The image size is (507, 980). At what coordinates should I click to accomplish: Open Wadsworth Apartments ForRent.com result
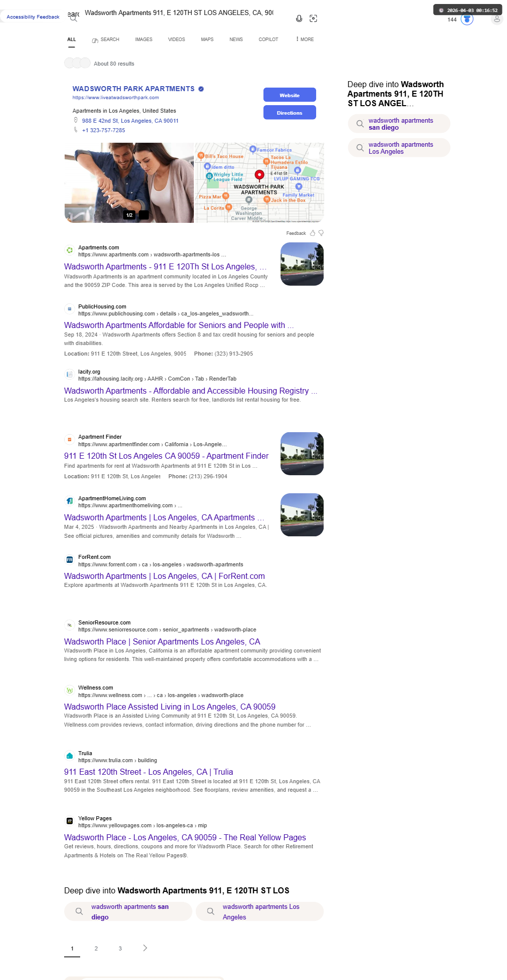pyautogui.click(x=164, y=576)
